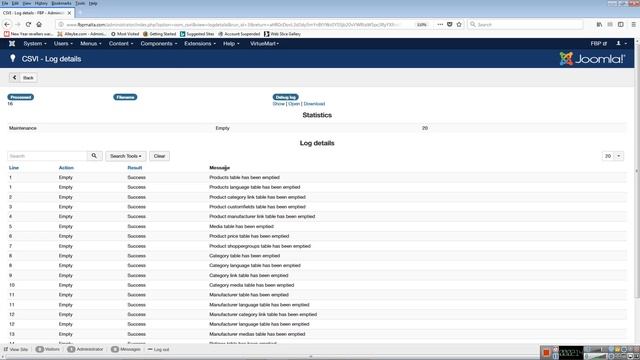Go to the browser home page icon

39,24
